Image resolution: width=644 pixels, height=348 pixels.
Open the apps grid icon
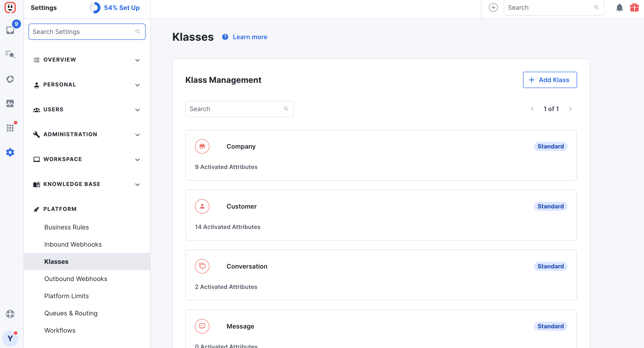pos(10,128)
